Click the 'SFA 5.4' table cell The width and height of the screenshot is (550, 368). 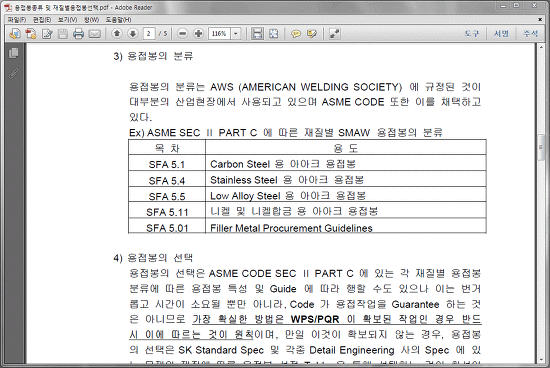coord(167,180)
